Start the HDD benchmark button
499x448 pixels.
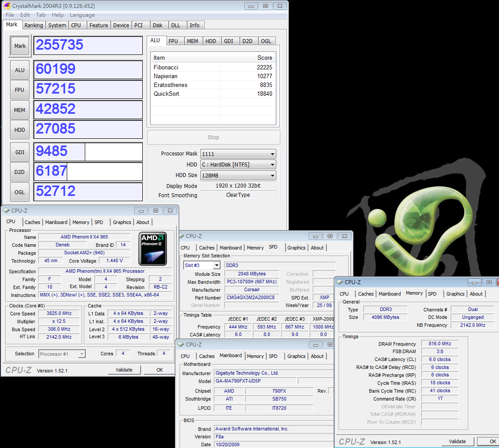point(20,130)
